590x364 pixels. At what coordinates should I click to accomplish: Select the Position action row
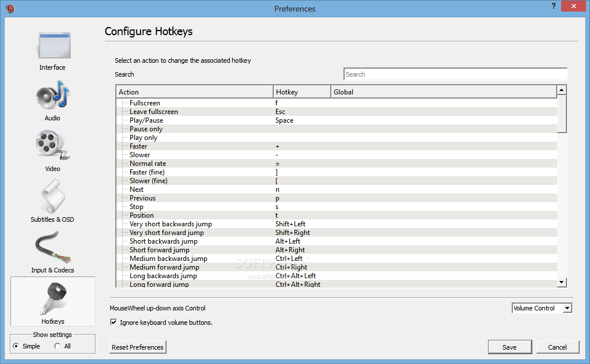point(336,215)
